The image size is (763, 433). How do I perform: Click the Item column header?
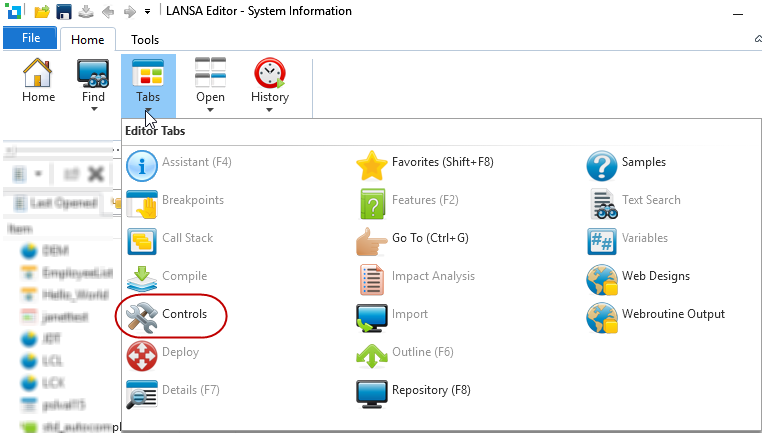point(20,229)
